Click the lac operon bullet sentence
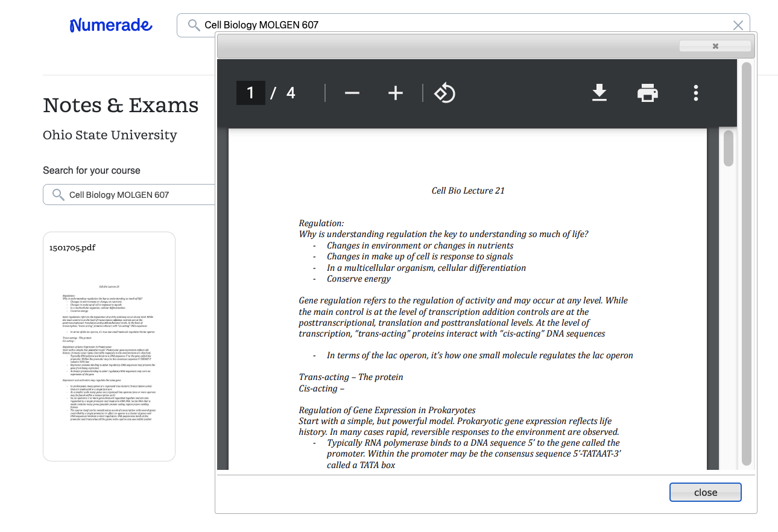Screen dimensions: 778x532 pyautogui.click(x=480, y=355)
